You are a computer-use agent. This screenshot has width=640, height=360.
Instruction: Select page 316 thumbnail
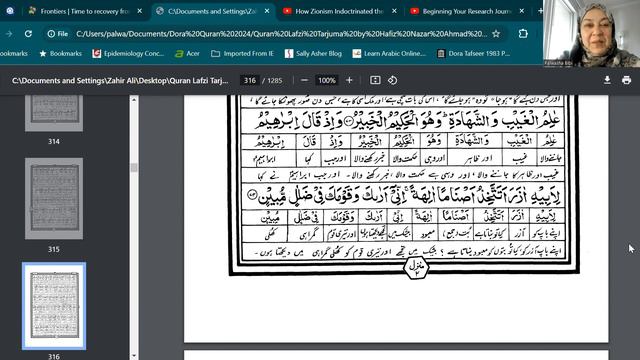[x=54, y=306]
